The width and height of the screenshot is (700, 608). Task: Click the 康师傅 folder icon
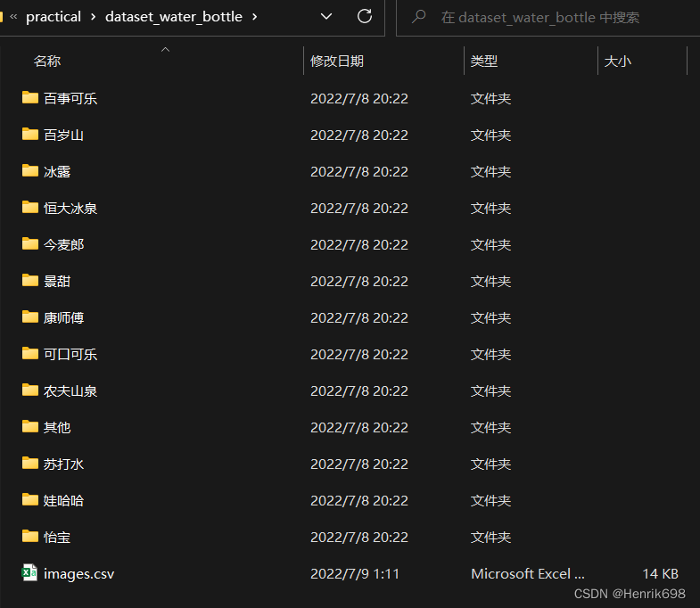tap(30, 317)
